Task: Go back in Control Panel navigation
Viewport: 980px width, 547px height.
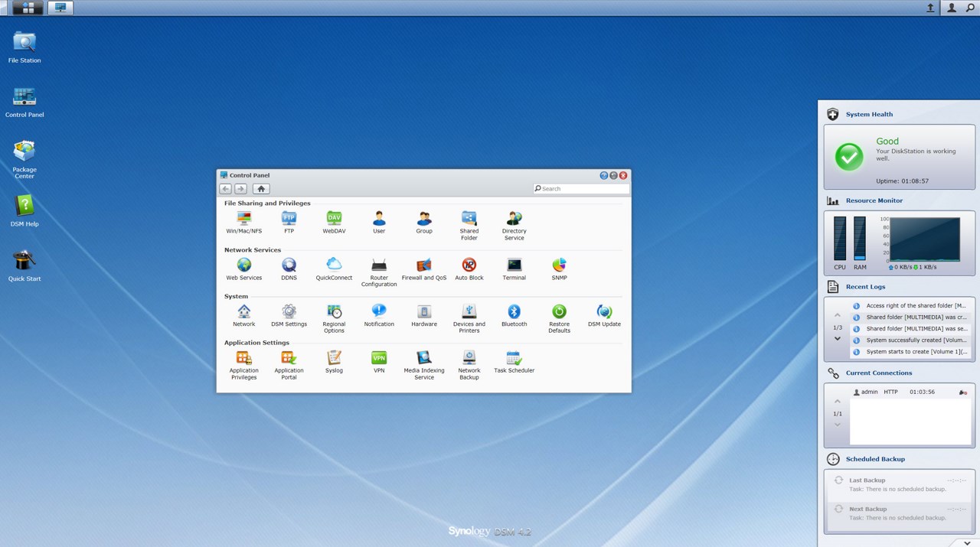Action: (225, 188)
